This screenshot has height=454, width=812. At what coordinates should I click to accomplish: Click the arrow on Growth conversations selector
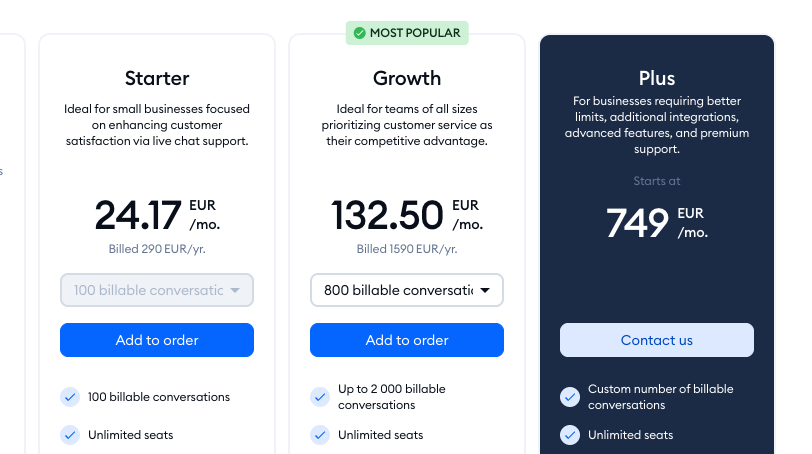(x=485, y=290)
